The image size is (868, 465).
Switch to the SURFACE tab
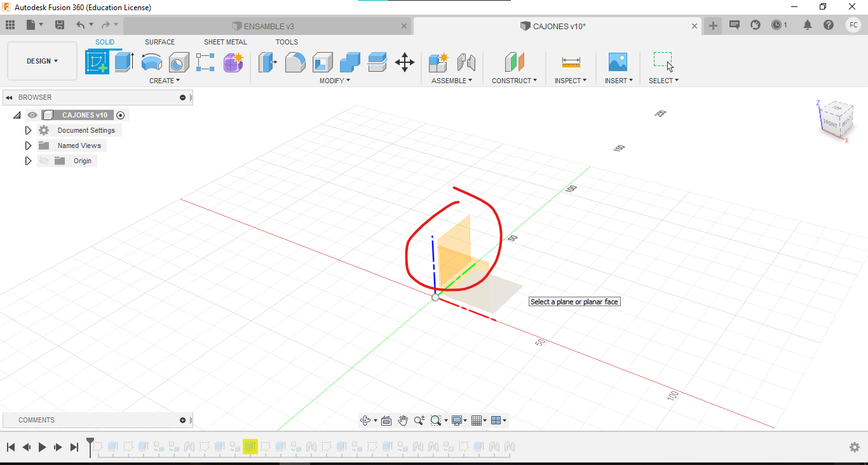tap(159, 42)
